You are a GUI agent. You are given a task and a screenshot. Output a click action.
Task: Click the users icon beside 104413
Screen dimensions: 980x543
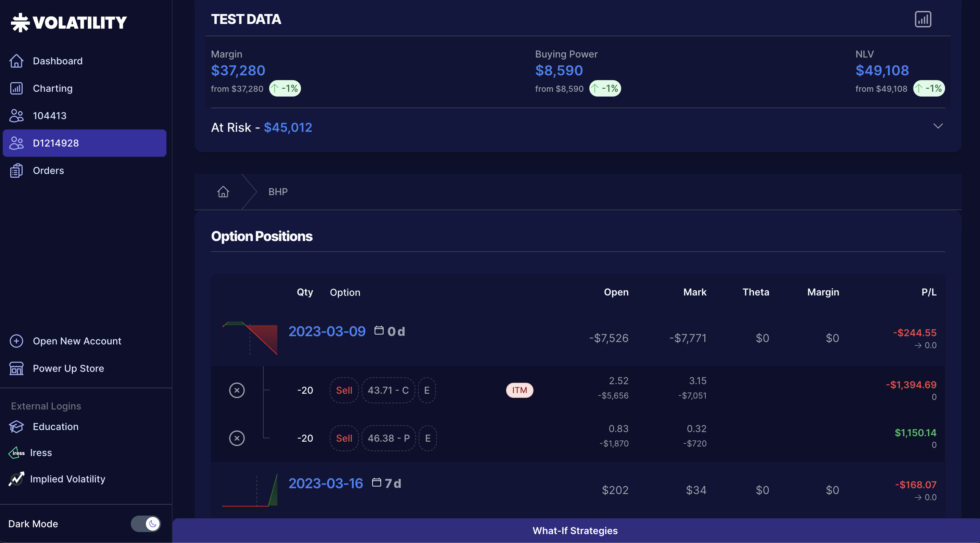16,116
